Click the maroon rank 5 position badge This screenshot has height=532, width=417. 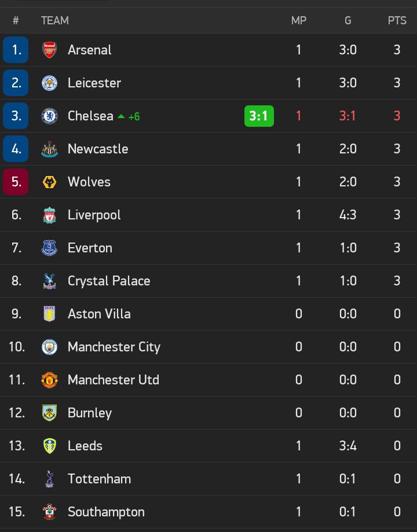click(x=16, y=182)
